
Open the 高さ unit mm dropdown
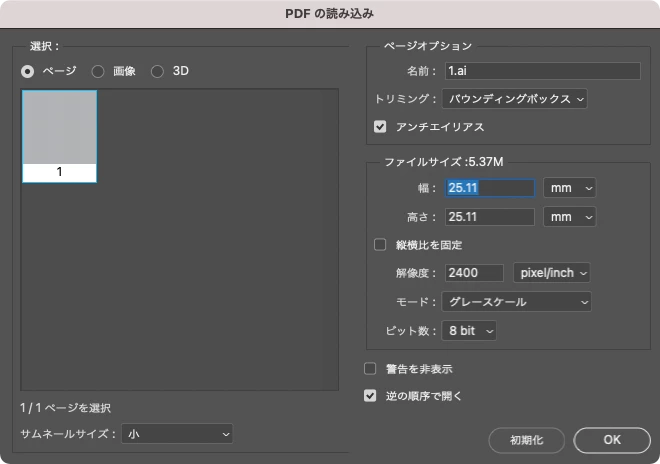570,217
